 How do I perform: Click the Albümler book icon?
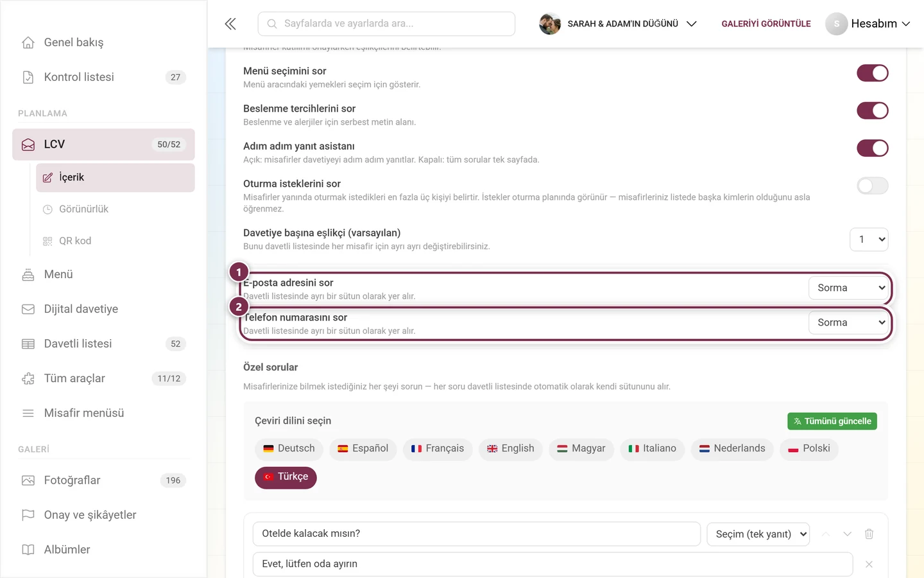[x=28, y=550]
